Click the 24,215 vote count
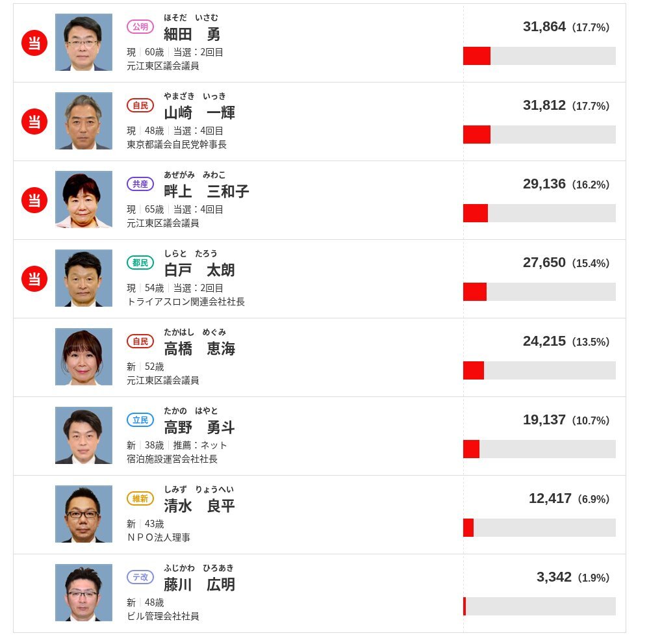649x644 pixels. click(x=544, y=341)
